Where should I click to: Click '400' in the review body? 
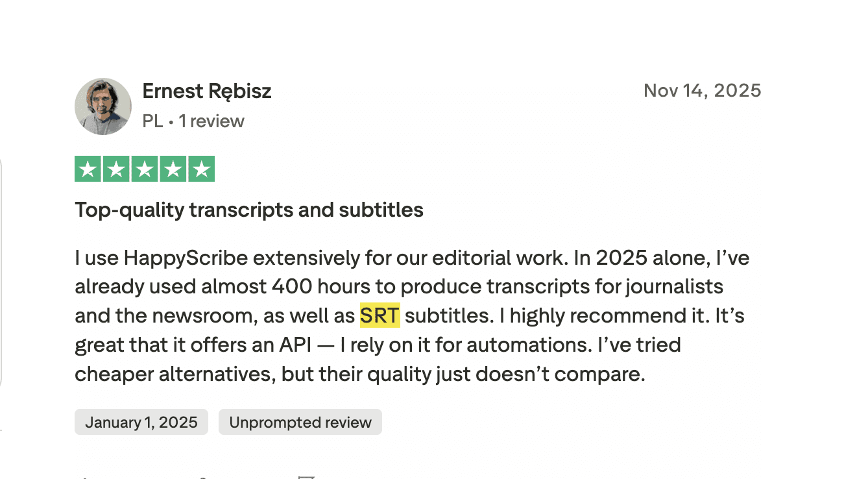[x=289, y=287]
